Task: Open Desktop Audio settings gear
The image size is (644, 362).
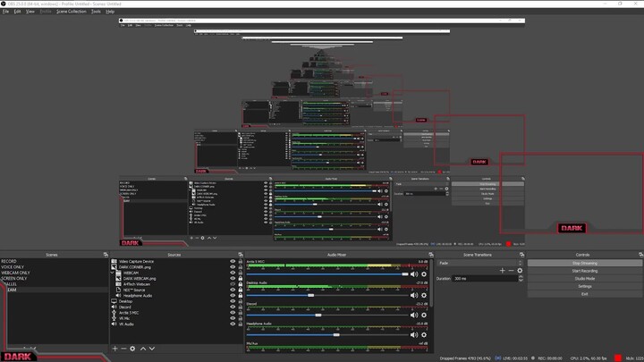Action: tap(424, 295)
